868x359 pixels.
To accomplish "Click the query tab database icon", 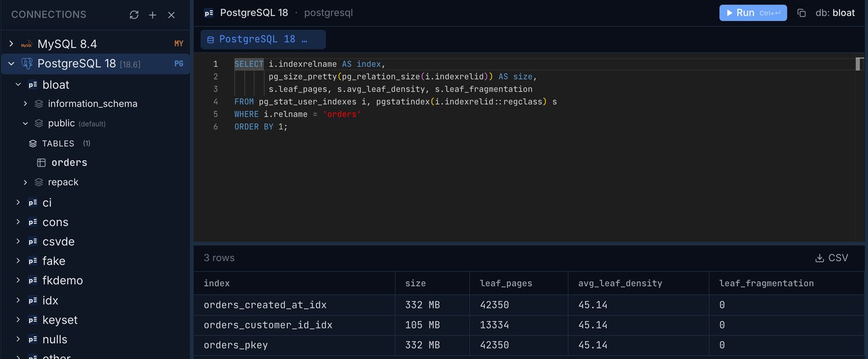I will pos(211,39).
